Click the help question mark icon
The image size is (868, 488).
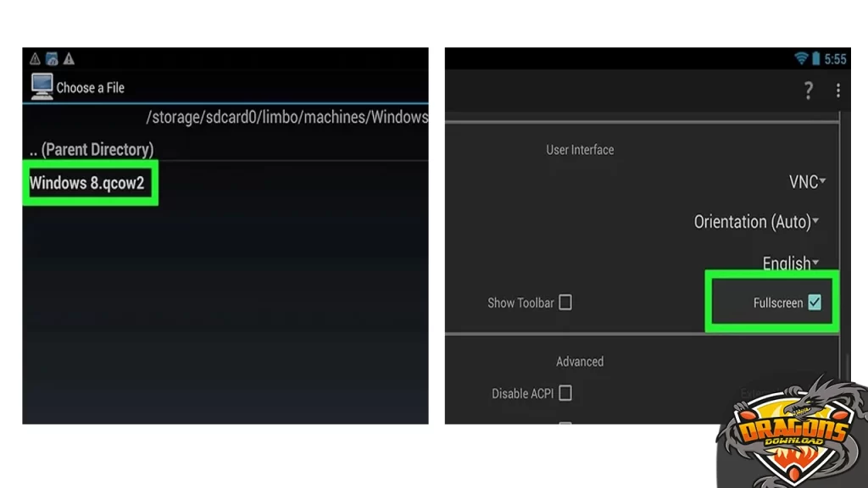[x=808, y=90]
